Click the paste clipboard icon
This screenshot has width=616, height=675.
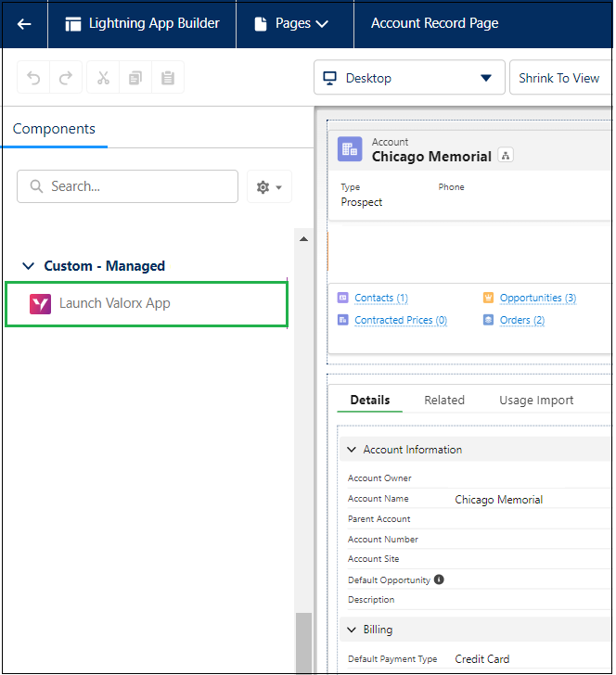tap(168, 78)
